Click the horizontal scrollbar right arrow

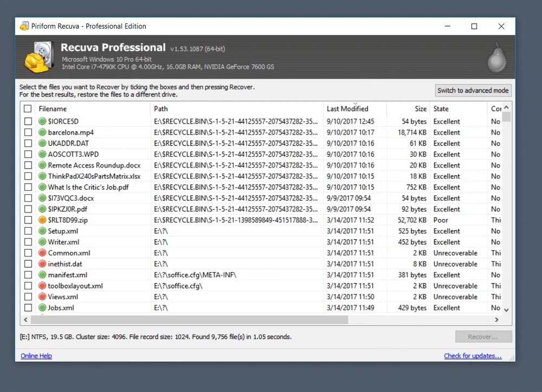tap(498, 320)
